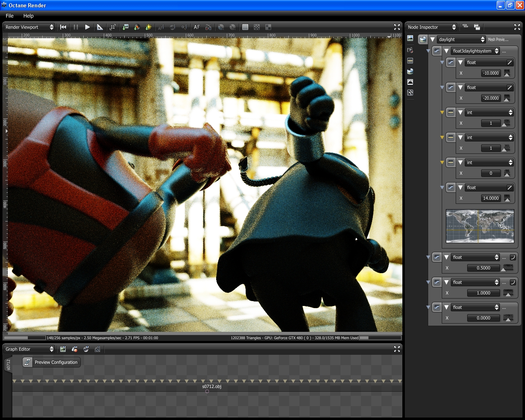This screenshot has height=420, width=525.
Task: Open the Help menu
Action: point(28,16)
